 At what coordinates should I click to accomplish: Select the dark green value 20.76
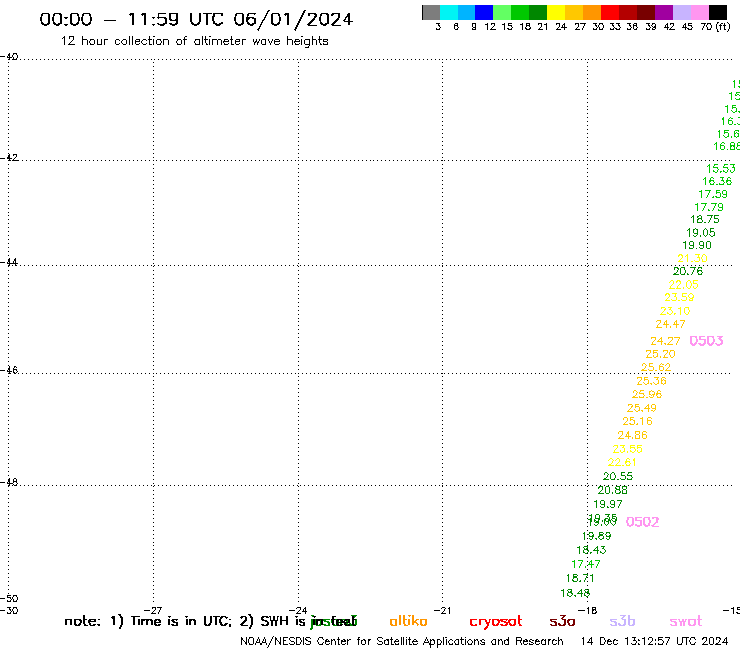pyautogui.click(x=688, y=271)
